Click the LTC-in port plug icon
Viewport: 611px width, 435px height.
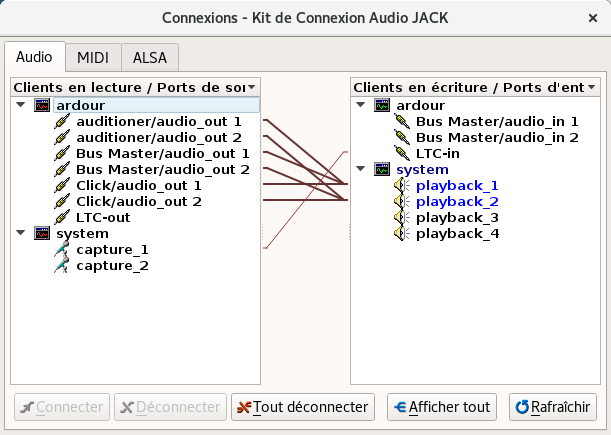(x=402, y=153)
